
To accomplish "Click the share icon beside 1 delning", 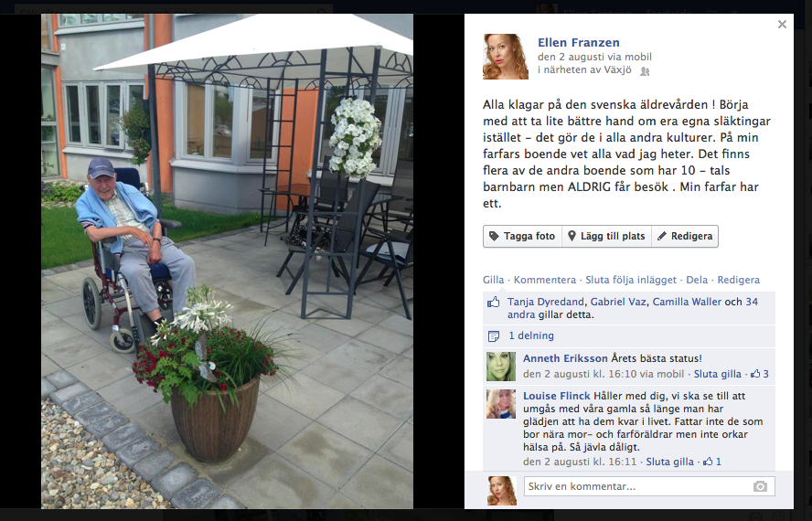I will click(x=494, y=336).
